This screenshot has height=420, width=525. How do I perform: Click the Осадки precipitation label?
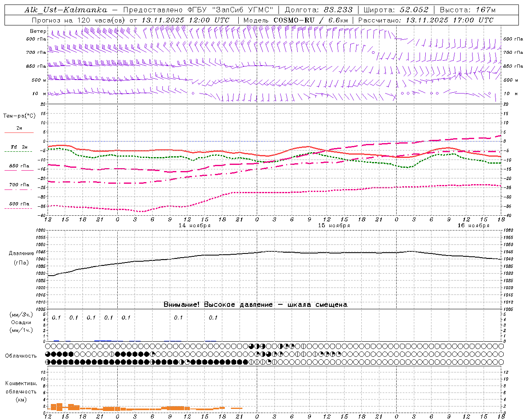click(21, 322)
